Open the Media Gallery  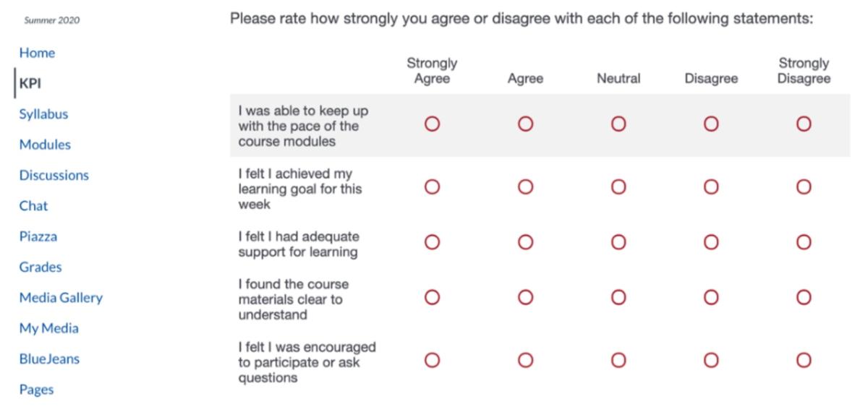[x=61, y=298]
